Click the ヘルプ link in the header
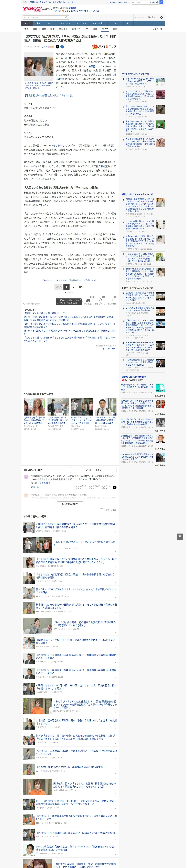 (x=127, y=2)
